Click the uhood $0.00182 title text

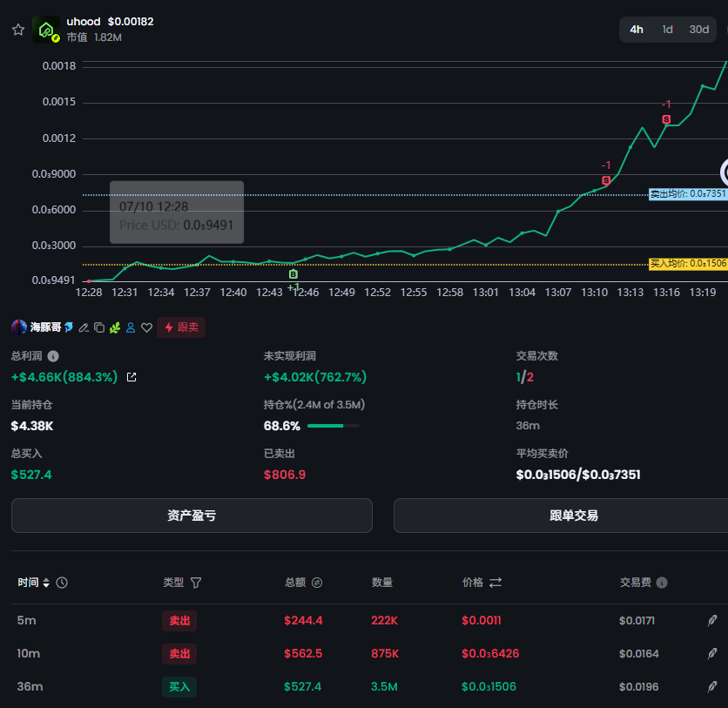coord(110,22)
